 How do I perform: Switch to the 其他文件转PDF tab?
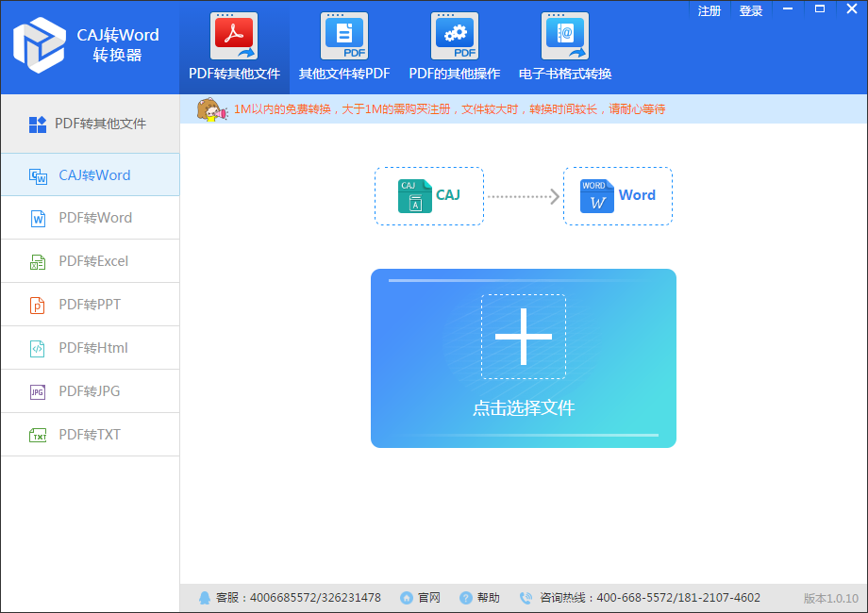coord(343,45)
